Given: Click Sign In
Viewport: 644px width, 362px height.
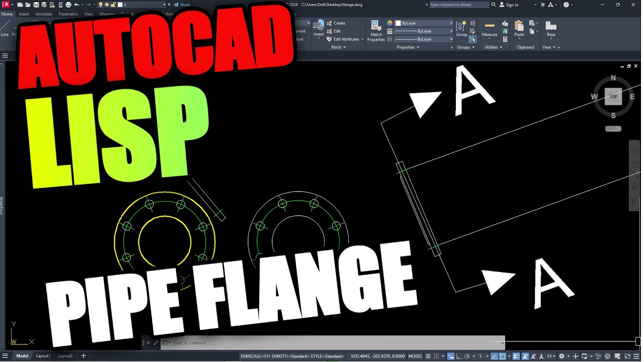Looking at the screenshot, I should pos(509,5).
